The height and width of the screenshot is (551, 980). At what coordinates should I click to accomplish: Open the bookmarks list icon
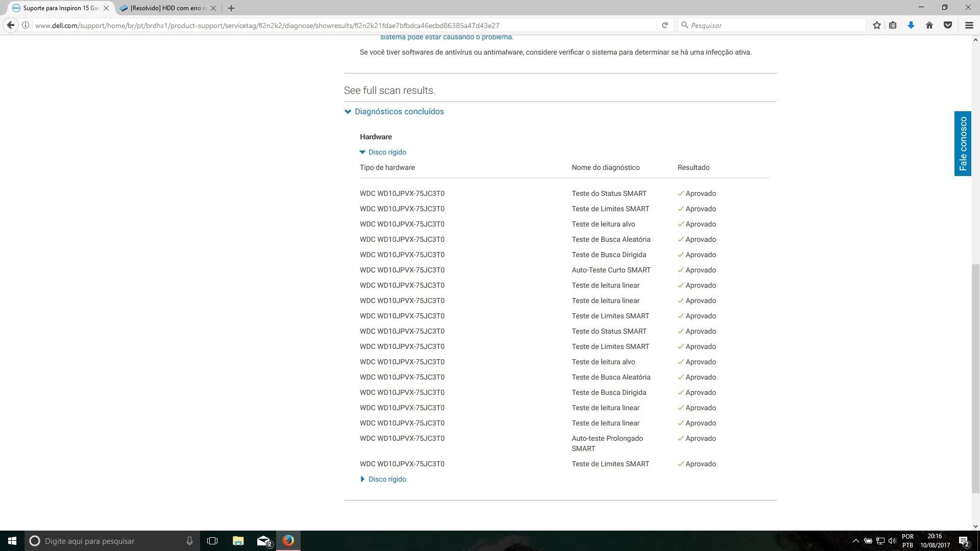(x=893, y=25)
